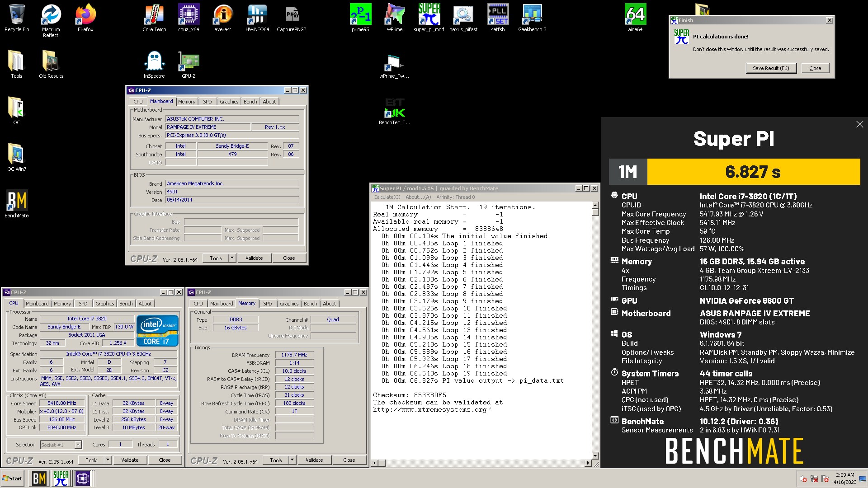Click the Core Speed 5418.00 MHz value
868x488 pixels.
pyautogui.click(x=62, y=403)
